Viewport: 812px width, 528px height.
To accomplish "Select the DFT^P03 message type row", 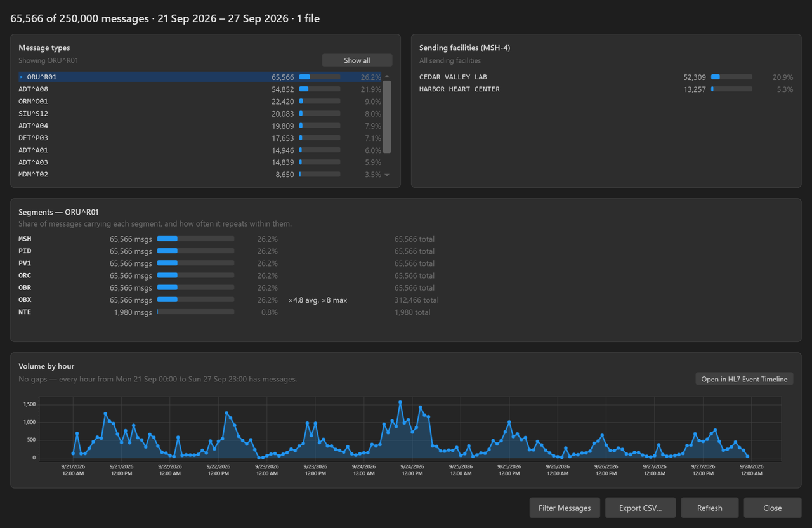I will (x=200, y=138).
